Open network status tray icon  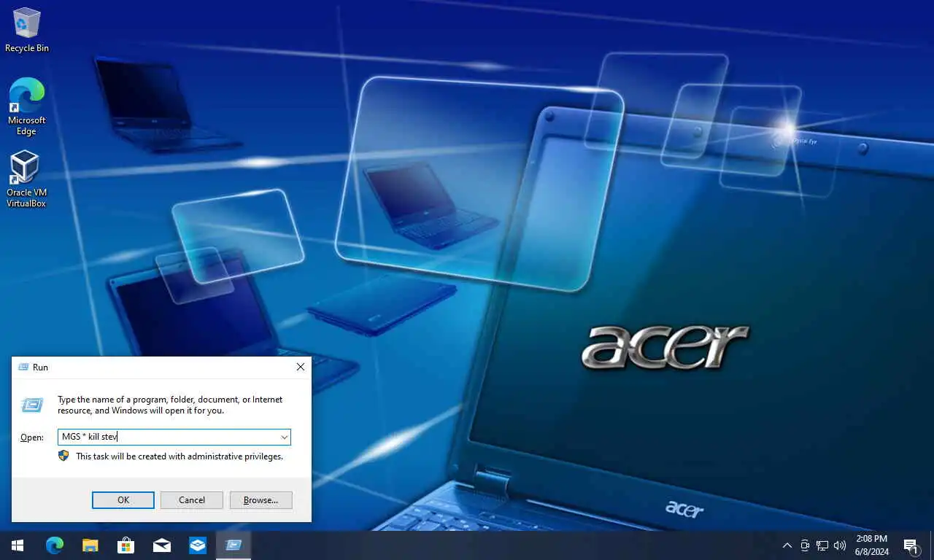pyautogui.click(x=822, y=545)
